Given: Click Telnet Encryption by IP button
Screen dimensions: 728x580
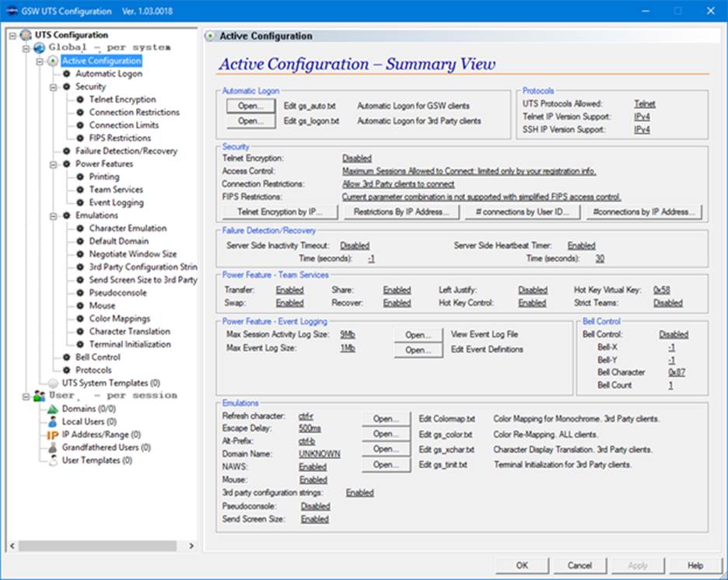Looking at the screenshot, I should coord(280,212).
